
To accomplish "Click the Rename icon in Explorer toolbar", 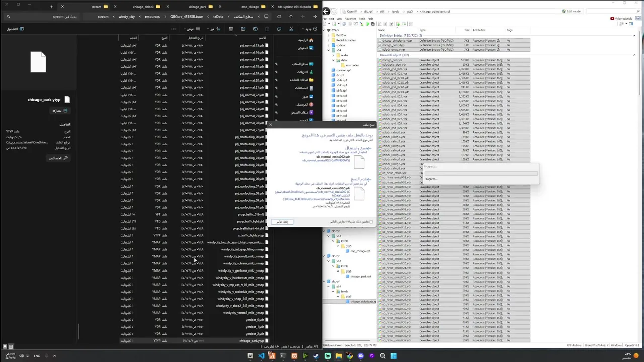I will click(x=255, y=29).
